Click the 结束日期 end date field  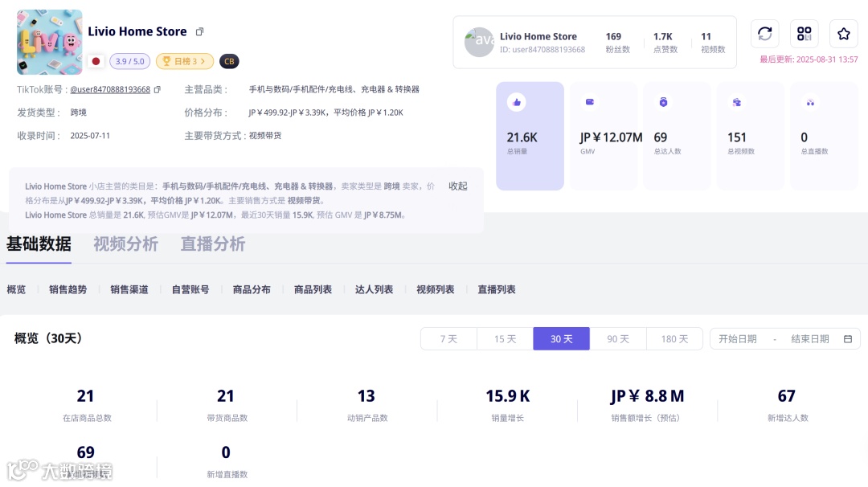coord(810,338)
